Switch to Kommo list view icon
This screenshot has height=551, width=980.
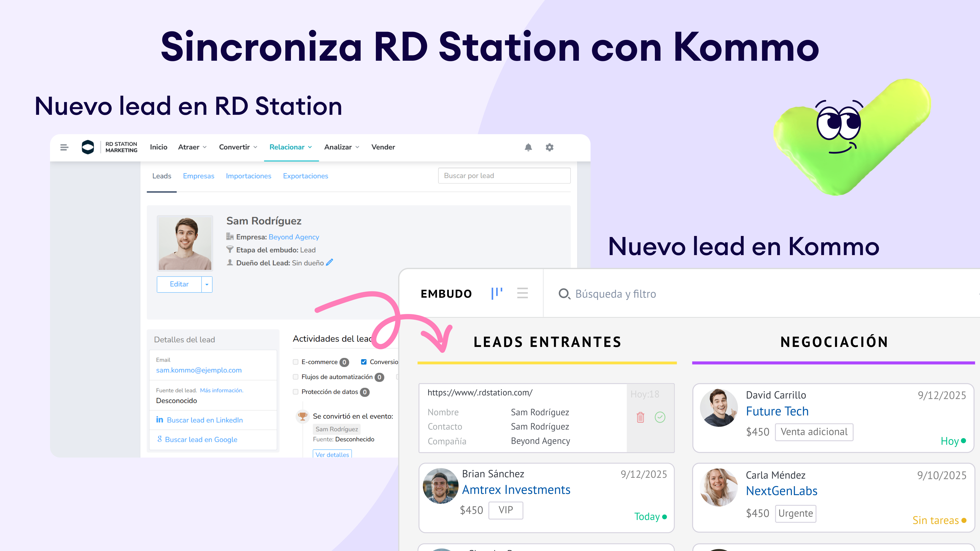pyautogui.click(x=522, y=293)
